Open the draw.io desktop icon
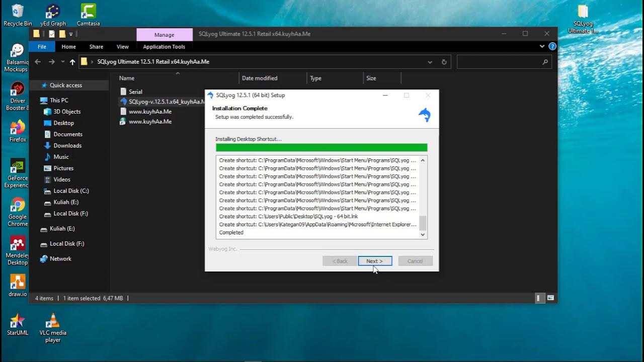The width and height of the screenshot is (644, 362). tap(18, 286)
